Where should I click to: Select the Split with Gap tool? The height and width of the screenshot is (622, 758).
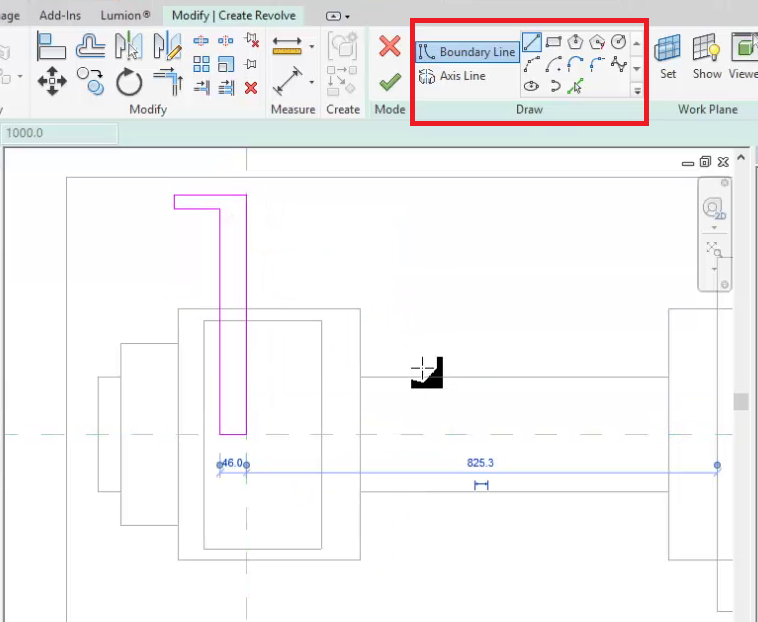tap(225, 40)
